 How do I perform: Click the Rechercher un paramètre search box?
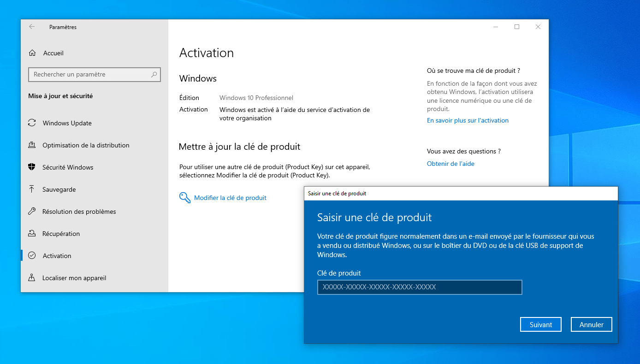(x=95, y=74)
